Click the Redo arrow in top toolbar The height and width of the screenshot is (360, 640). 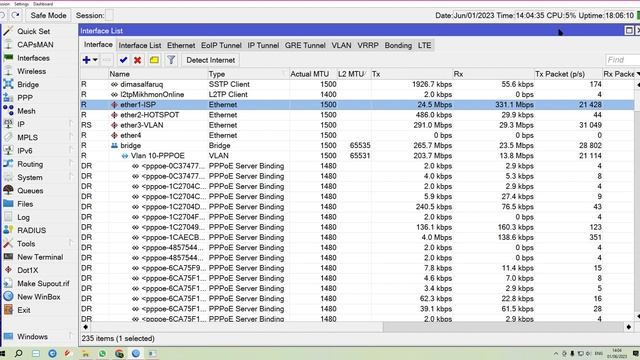pos(16,15)
